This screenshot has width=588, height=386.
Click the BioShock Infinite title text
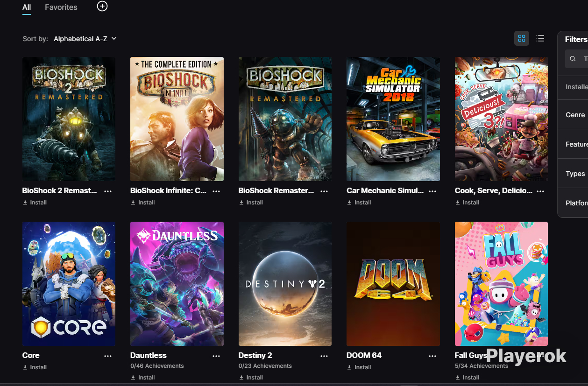tap(168, 190)
